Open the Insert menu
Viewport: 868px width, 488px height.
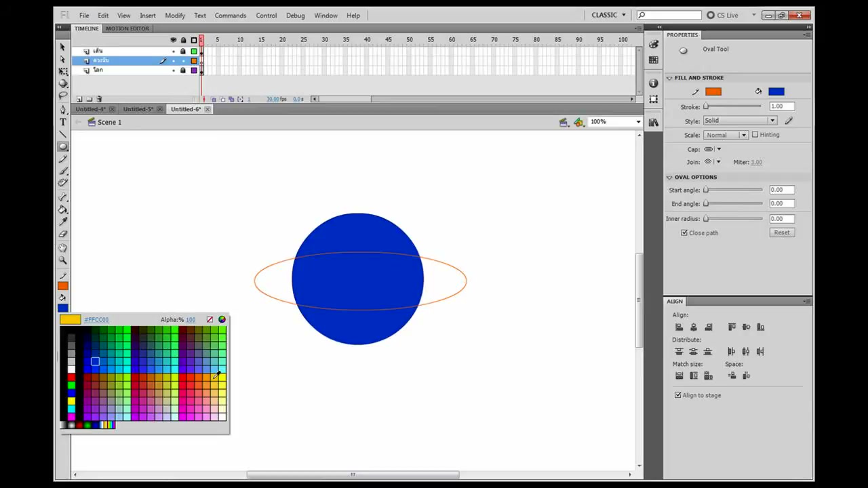click(x=148, y=16)
